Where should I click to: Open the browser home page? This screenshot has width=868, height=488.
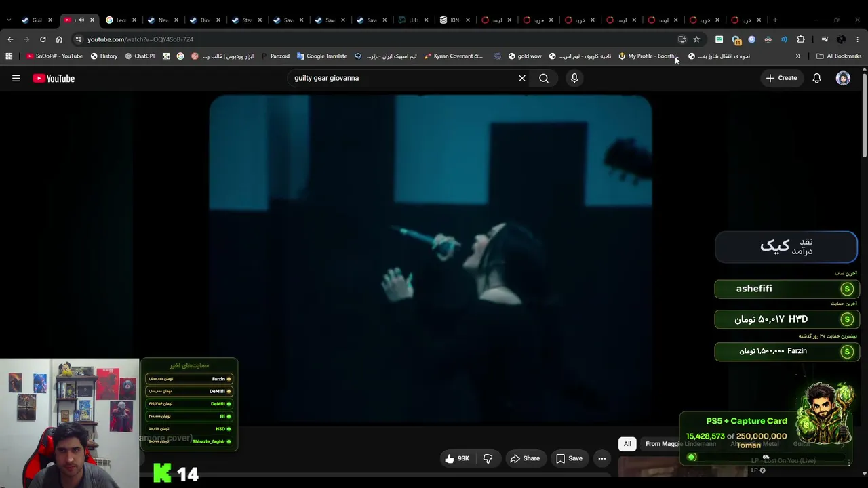[x=59, y=39]
